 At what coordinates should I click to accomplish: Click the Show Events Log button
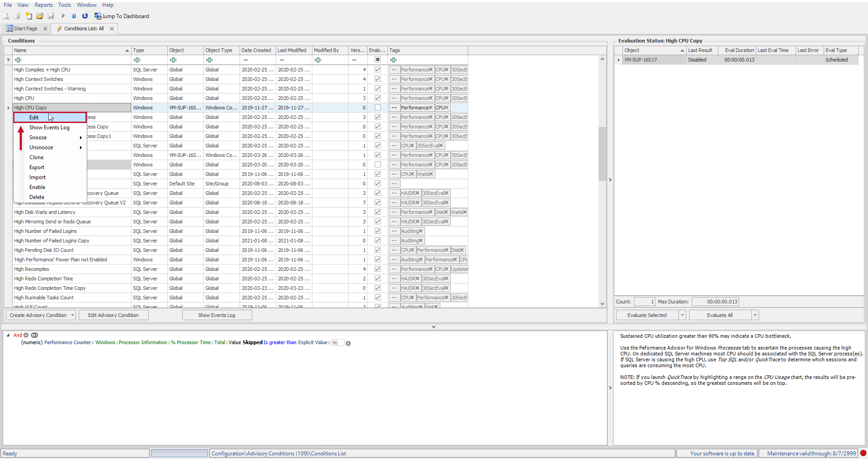217,315
